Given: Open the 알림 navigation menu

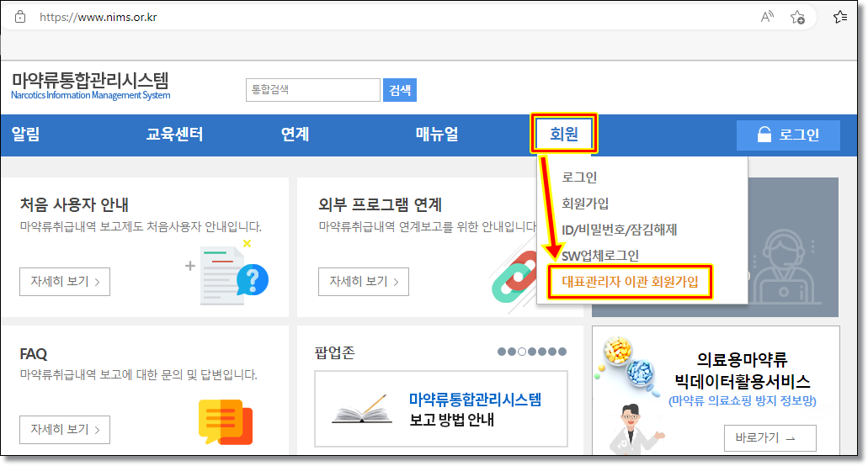Looking at the screenshot, I should 25,135.
